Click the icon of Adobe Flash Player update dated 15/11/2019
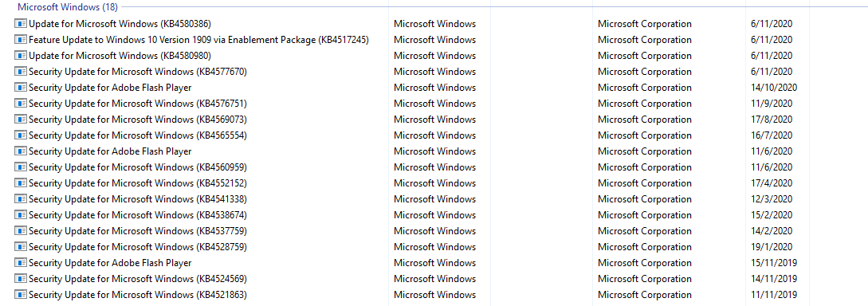 click(x=21, y=263)
